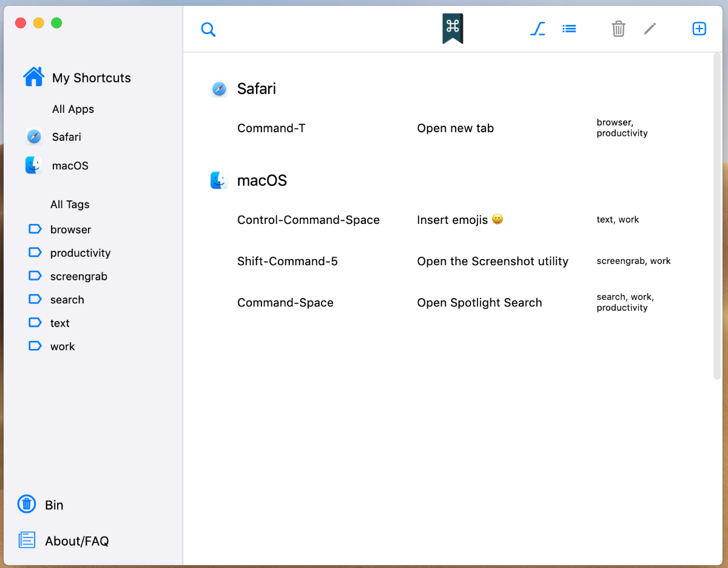
Task: Click Safari icon in sidebar
Action: pyautogui.click(x=34, y=137)
